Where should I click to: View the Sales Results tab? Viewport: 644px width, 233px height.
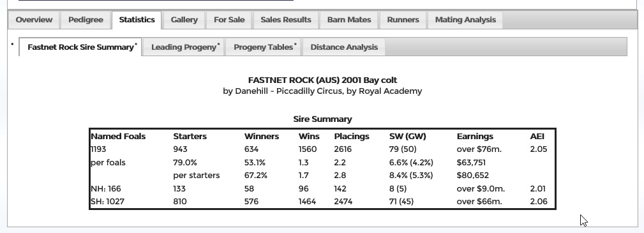pos(286,20)
